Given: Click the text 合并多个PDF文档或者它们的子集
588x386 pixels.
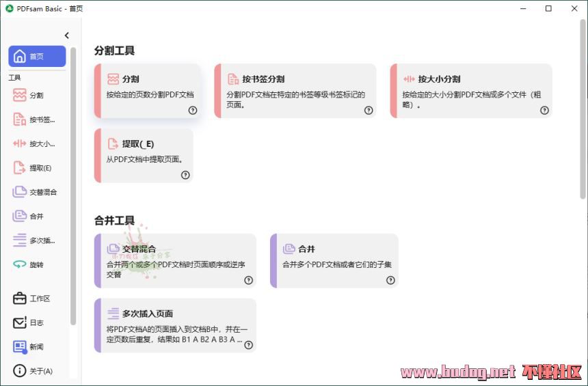Looking at the screenshot, I should coord(337,264).
